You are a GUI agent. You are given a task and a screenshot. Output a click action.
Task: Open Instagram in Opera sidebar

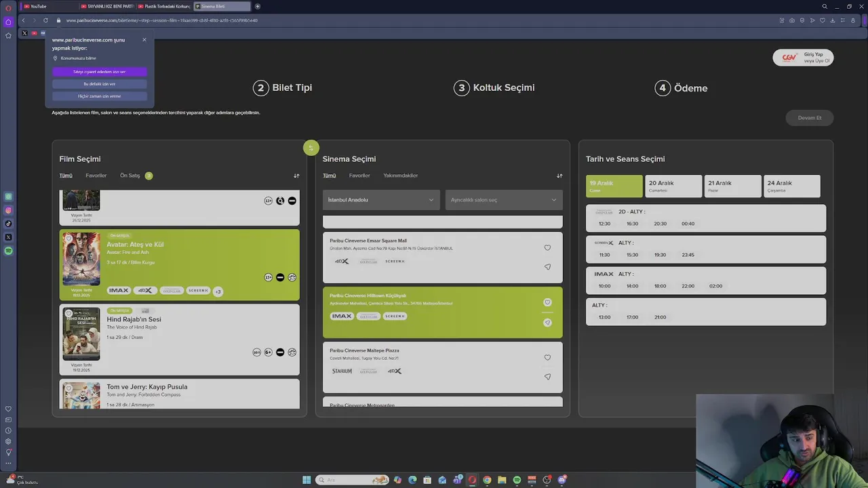coord(8,210)
